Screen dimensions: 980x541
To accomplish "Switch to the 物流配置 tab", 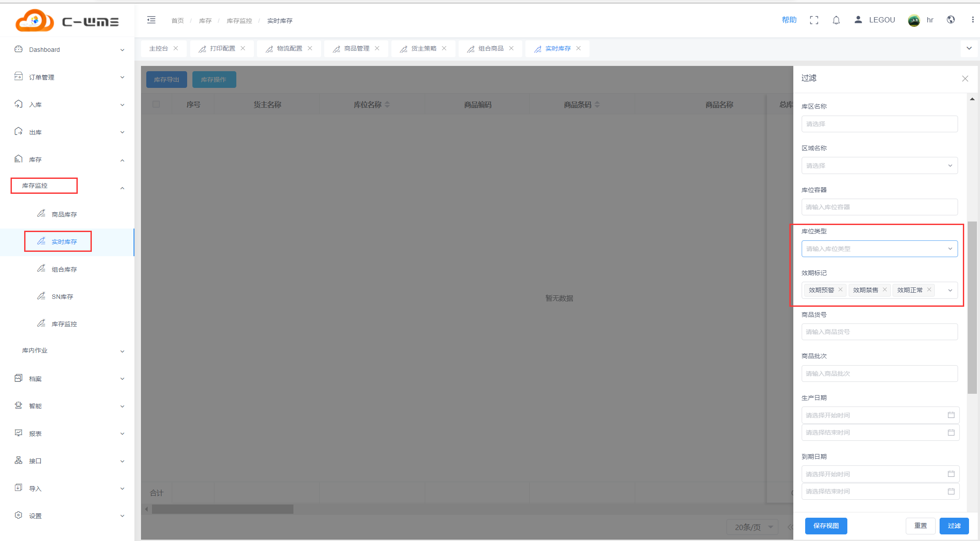I will [289, 48].
